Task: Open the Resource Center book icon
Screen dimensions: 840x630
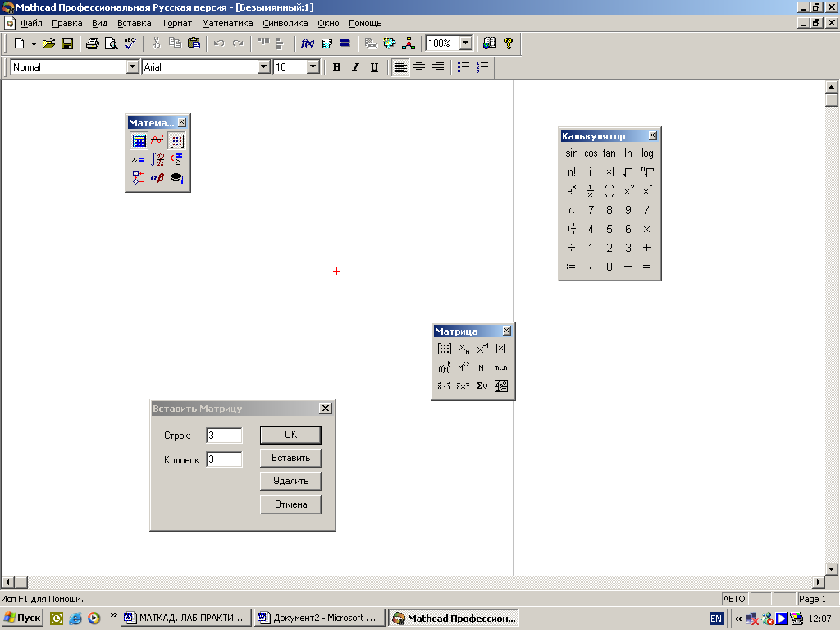Action: [x=490, y=43]
